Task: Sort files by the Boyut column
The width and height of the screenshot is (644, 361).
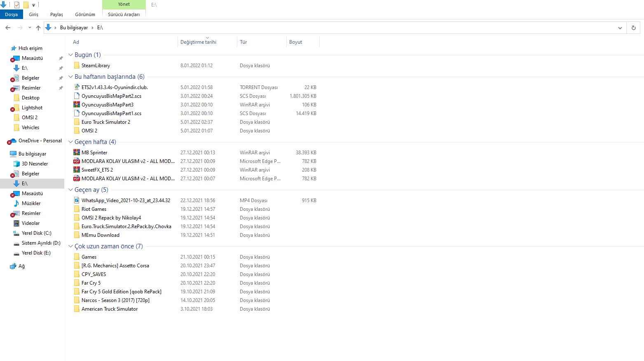Action: coord(295,42)
